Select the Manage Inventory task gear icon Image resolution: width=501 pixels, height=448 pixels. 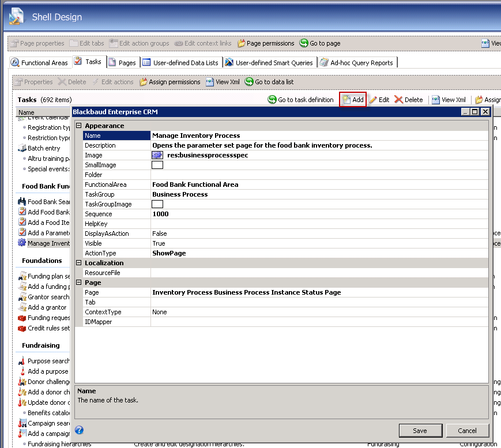click(22, 243)
